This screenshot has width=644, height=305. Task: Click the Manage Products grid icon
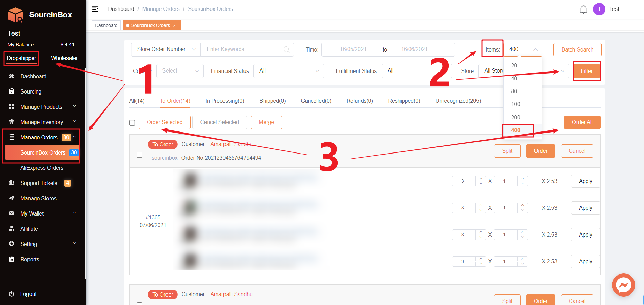[x=12, y=107]
